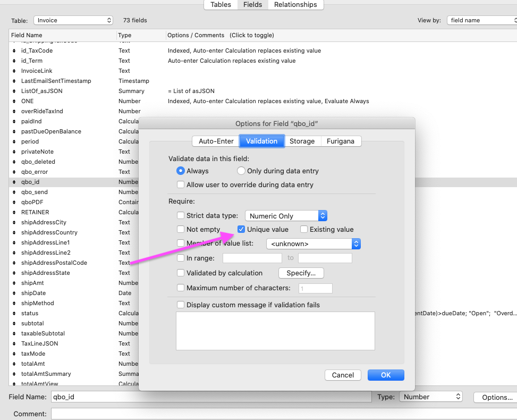Click the reorder handle beside TaxLineJSON
517x420 pixels.
(x=14, y=344)
